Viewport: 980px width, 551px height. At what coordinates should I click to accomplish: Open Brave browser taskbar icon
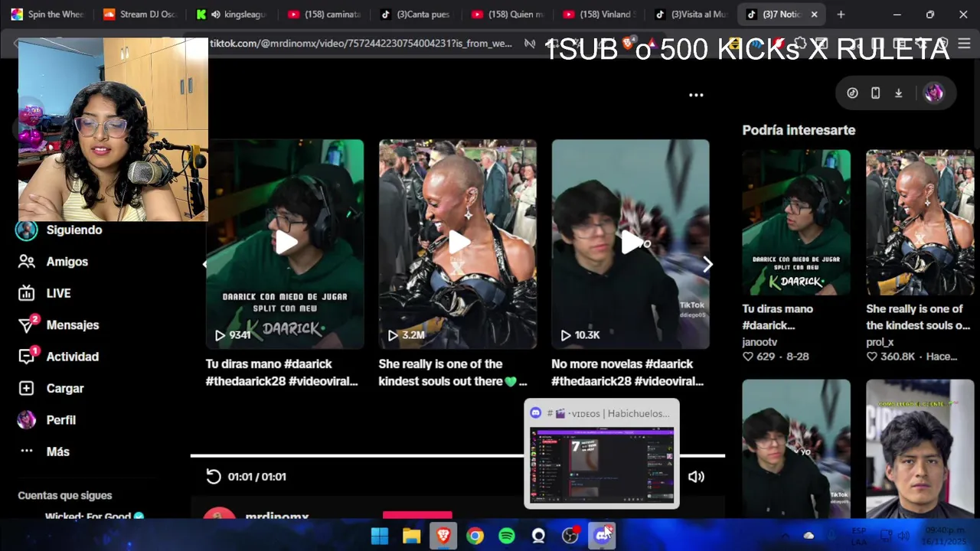click(443, 536)
